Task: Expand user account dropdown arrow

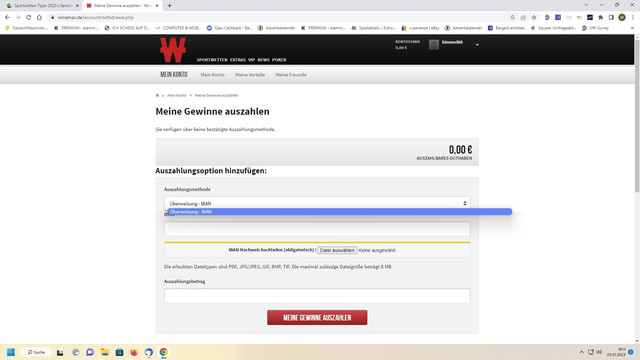Action: (x=477, y=44)
